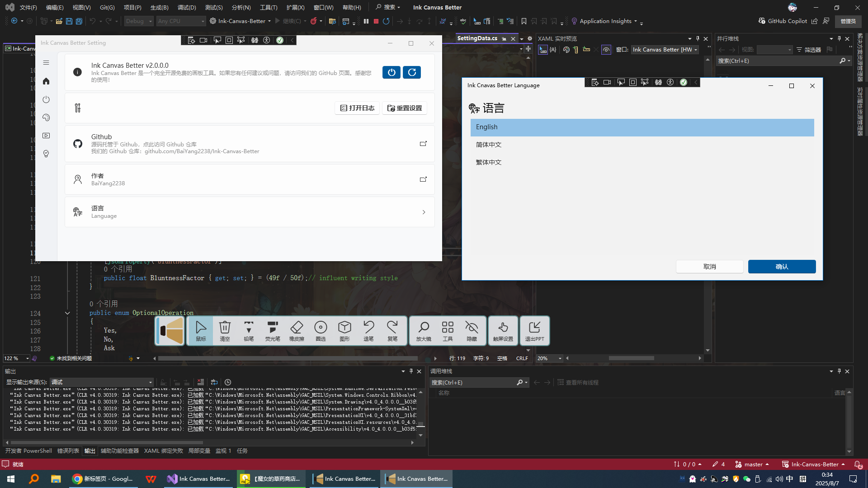
Task: Click 取消 cancel in Language dialog
Action: tap(709, 267)
